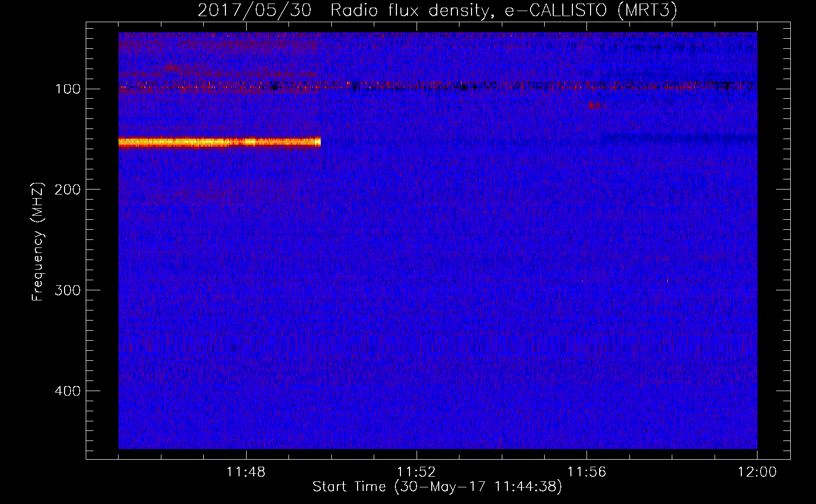
Task: Click the bright yellow emission band near 150 MHz
Action: pos(219,142)
